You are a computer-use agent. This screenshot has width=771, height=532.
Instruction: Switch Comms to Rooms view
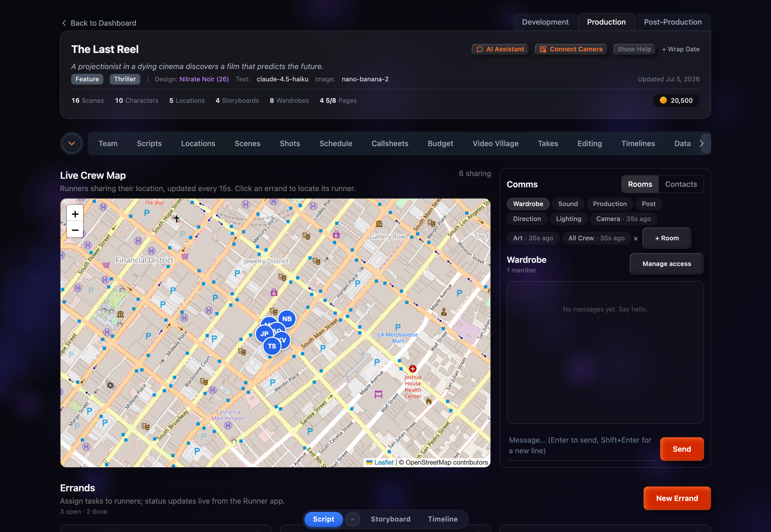(640, 184)
